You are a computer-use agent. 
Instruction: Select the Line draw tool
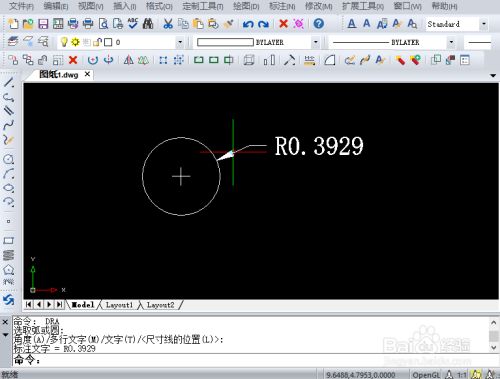(8, 82)
